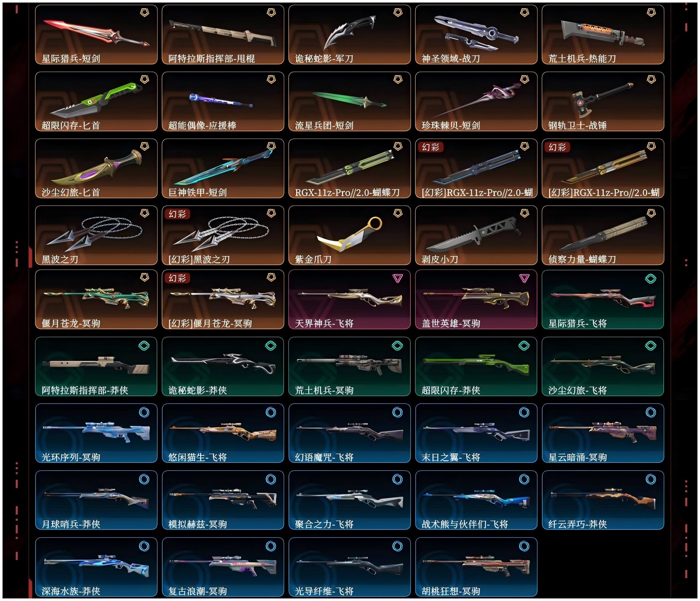Click the 流星兵团-短剑 item label

(x=324, y=125)
